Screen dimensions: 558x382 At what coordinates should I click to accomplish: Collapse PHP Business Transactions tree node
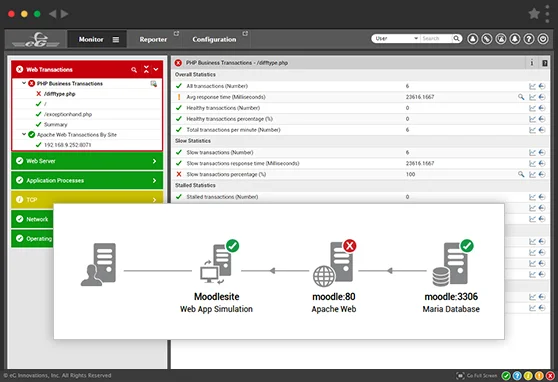(x=23, y=83)
